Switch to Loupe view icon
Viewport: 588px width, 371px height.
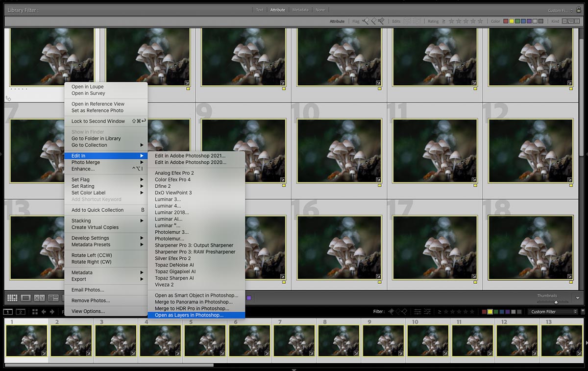(x=26, y=297)
